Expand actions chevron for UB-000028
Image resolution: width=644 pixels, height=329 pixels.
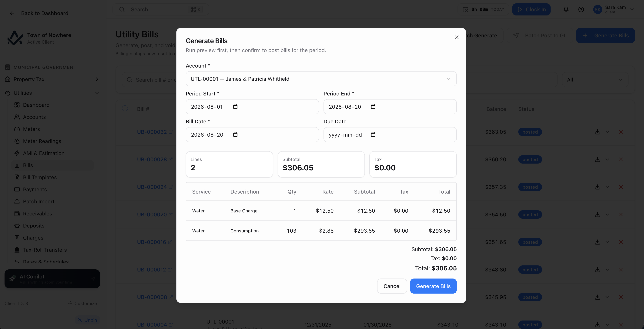[x=608, y=159]
